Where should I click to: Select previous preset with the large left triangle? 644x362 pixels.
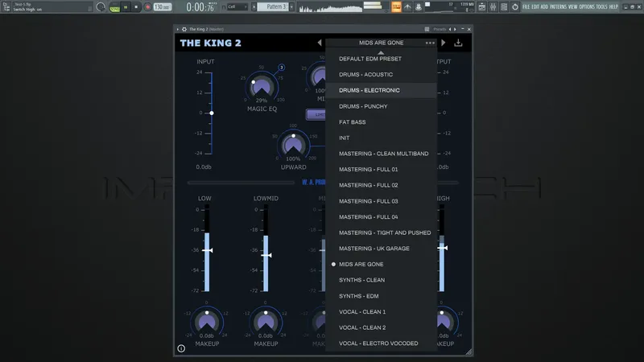320,43
